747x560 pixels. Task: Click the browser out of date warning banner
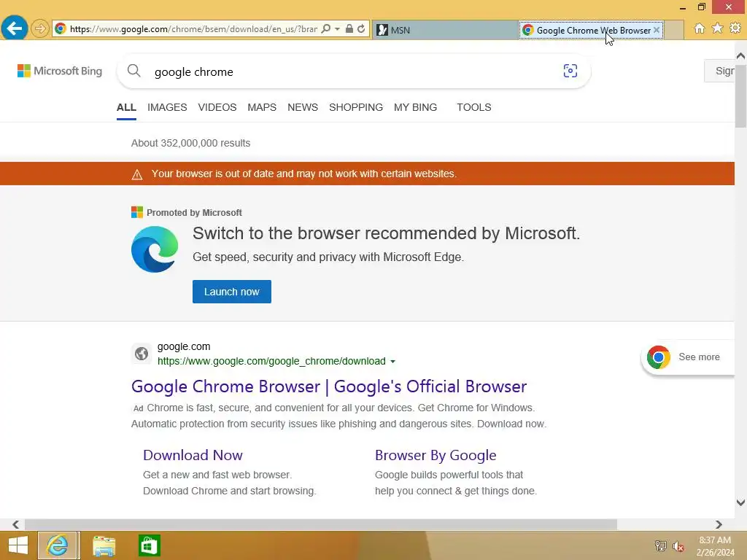(368, 174)
